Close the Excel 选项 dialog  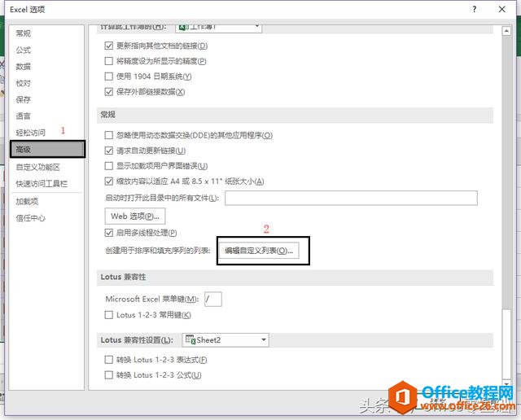(502, 9)
